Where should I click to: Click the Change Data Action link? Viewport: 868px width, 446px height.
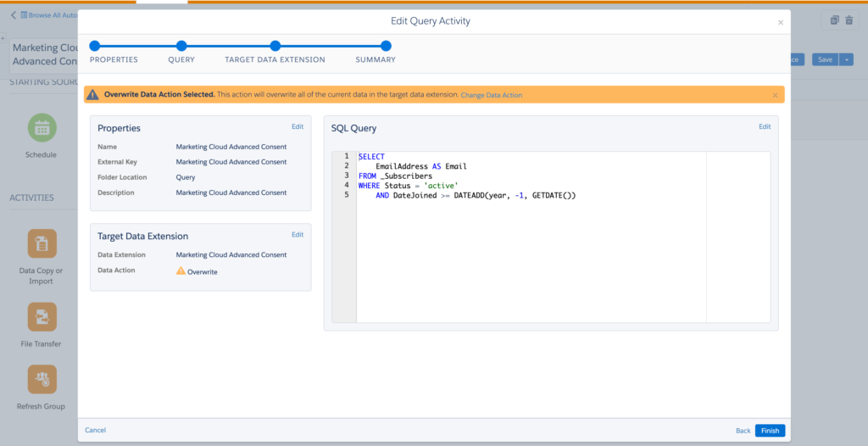pos(491,95)
